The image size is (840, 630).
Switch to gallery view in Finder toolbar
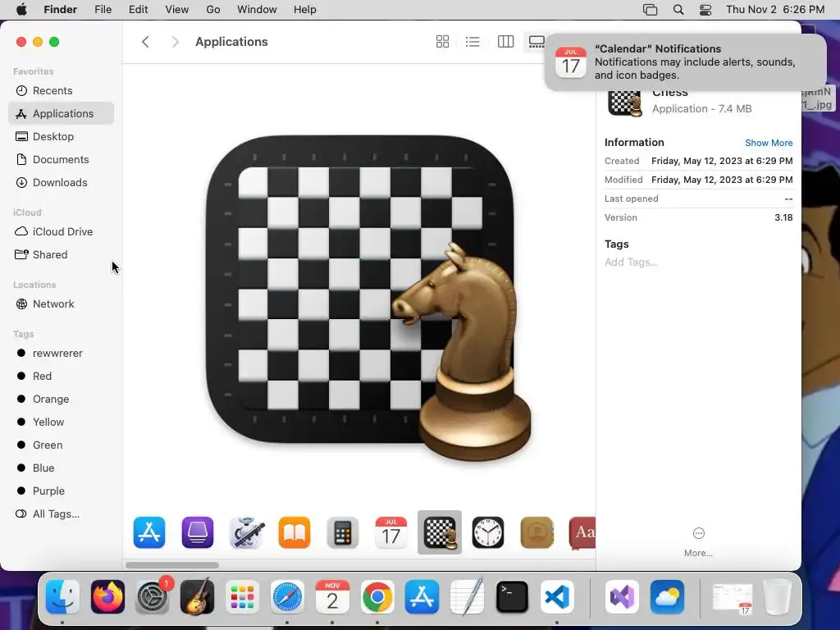coord(536,42)
